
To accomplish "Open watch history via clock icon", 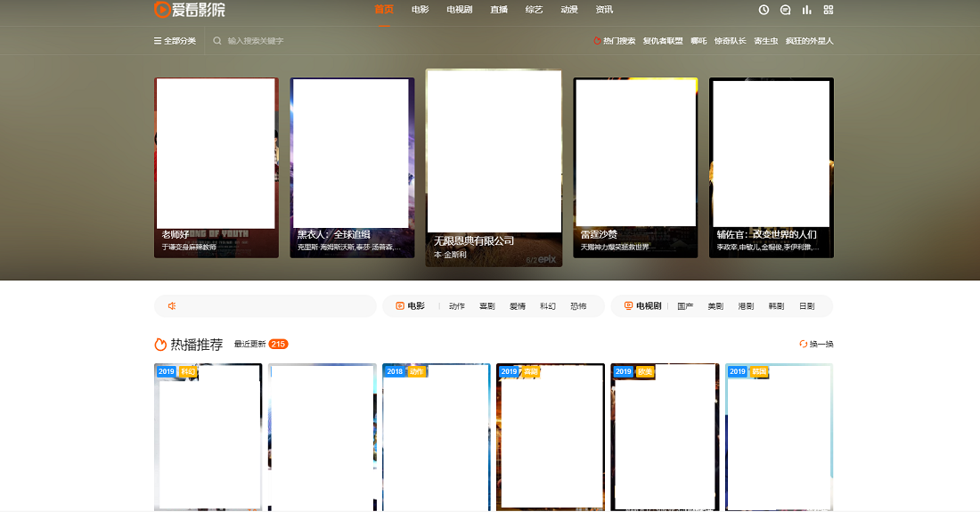I will [x=764, y=10].
